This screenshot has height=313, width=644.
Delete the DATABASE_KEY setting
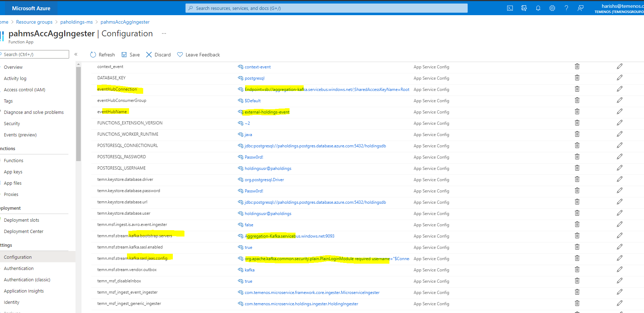[577, 78]
